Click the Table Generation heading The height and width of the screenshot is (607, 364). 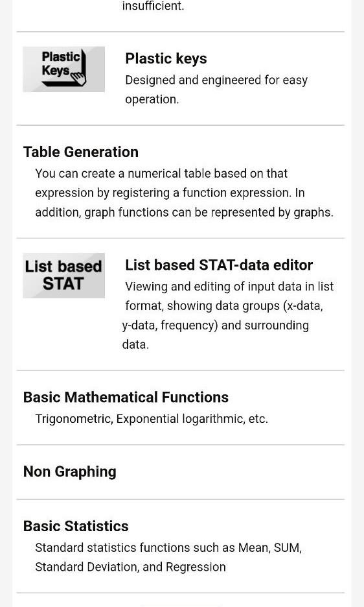coord(81,152)
